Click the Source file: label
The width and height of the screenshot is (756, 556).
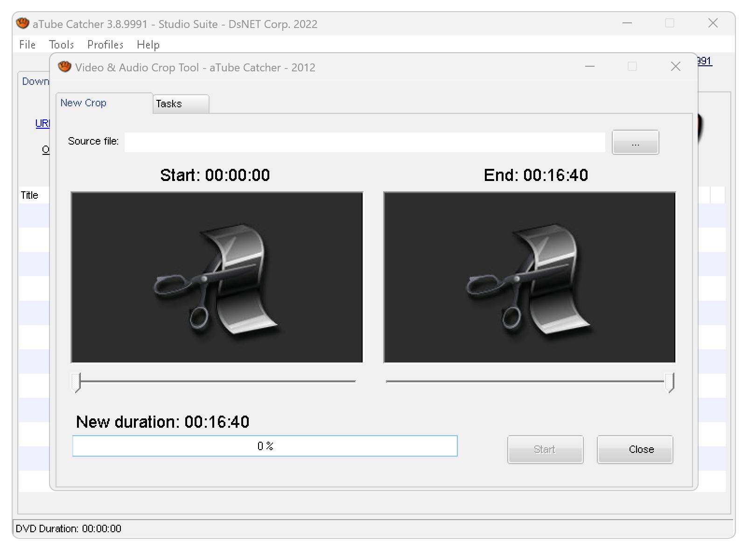93,141
